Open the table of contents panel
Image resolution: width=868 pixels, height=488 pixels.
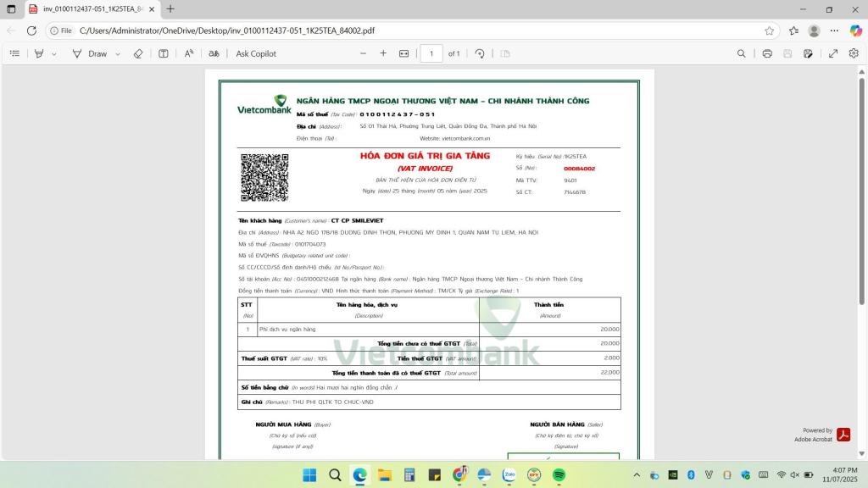[x=15, y=53]
